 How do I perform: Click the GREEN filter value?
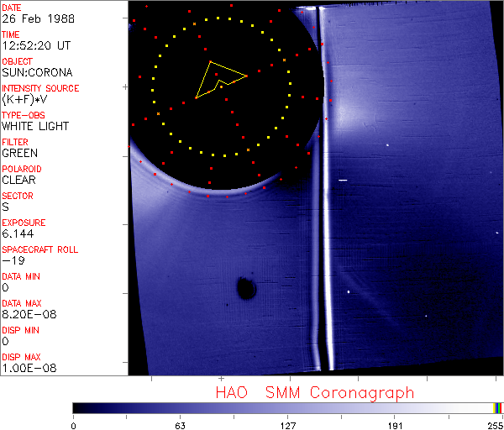click(19, 153)
